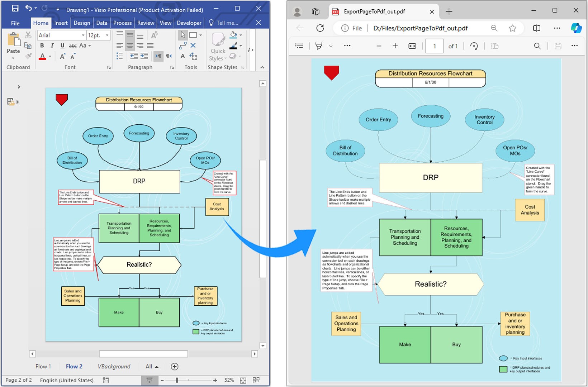Screen dimensions: 588x387
Task: Toggle Bold formatting
Action: point(42,46)
